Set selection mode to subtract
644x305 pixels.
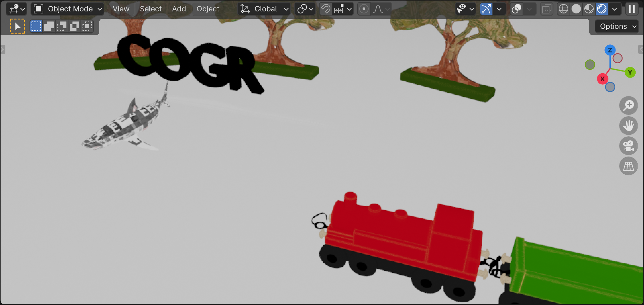(x=62, y=27)
